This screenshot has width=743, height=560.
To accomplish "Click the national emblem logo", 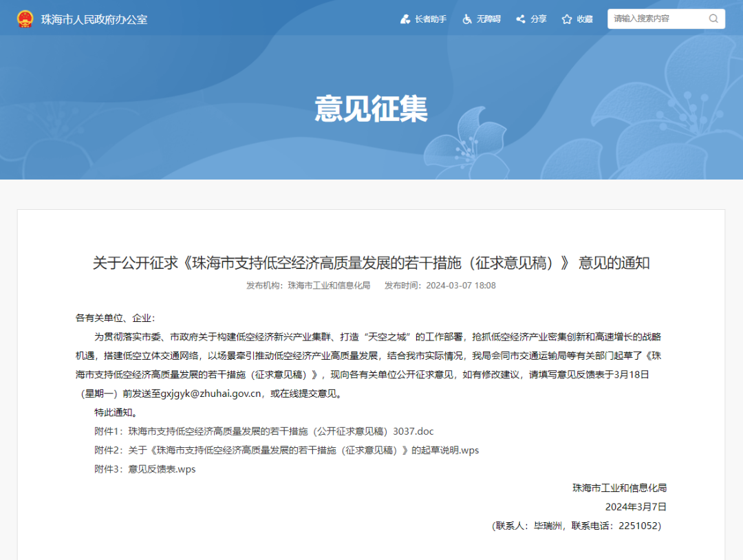I will click(25, 19).
